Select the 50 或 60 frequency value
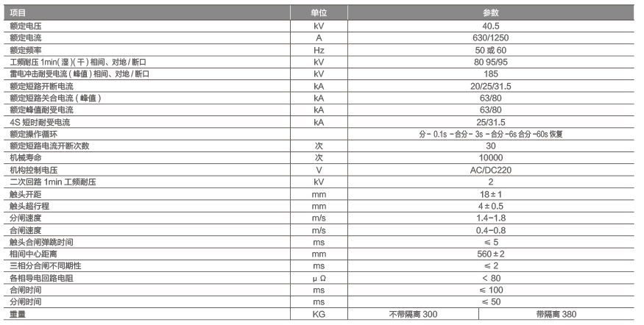 coord(489,50)
